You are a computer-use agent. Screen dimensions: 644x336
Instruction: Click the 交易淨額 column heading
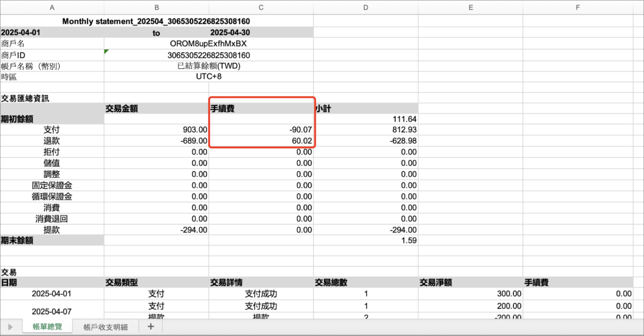(x=470, y=282)
